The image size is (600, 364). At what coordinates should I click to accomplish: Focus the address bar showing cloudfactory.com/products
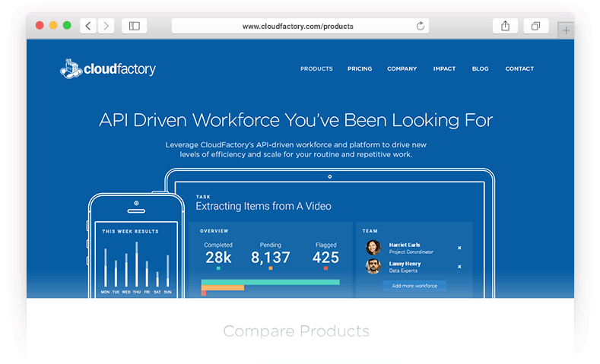click(300, 26)
